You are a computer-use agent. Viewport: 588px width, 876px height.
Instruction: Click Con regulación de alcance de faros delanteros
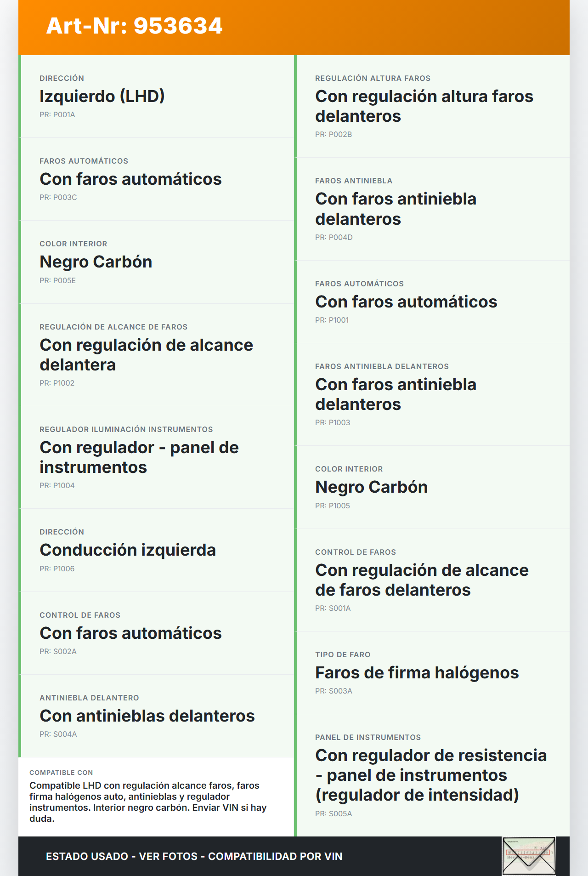422,580
